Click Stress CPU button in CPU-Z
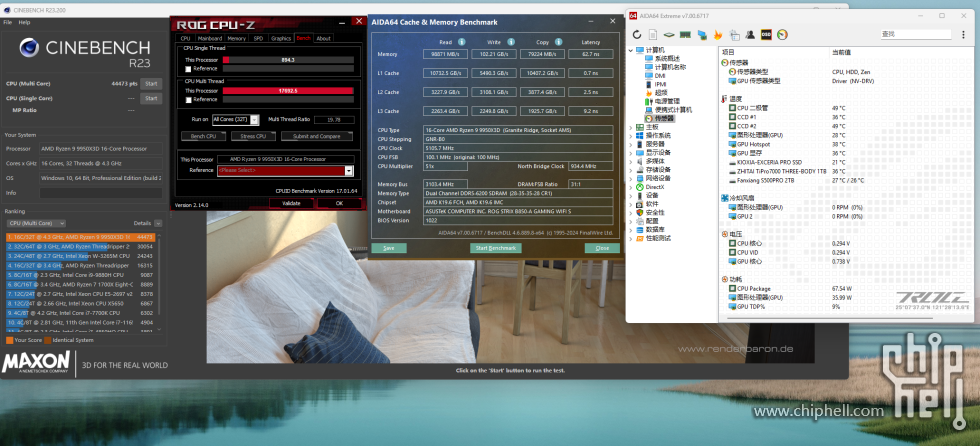 pyautogui.click(x=253, y=136)
